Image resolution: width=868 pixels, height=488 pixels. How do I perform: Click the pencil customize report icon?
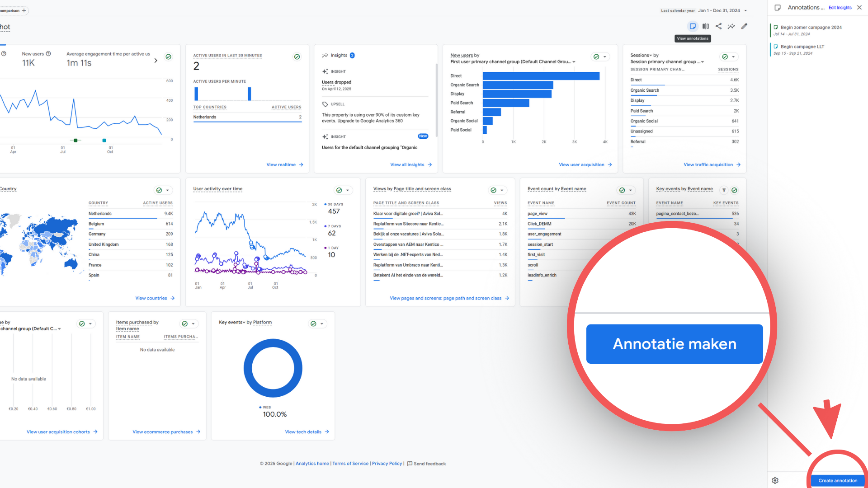click(744, 26)
